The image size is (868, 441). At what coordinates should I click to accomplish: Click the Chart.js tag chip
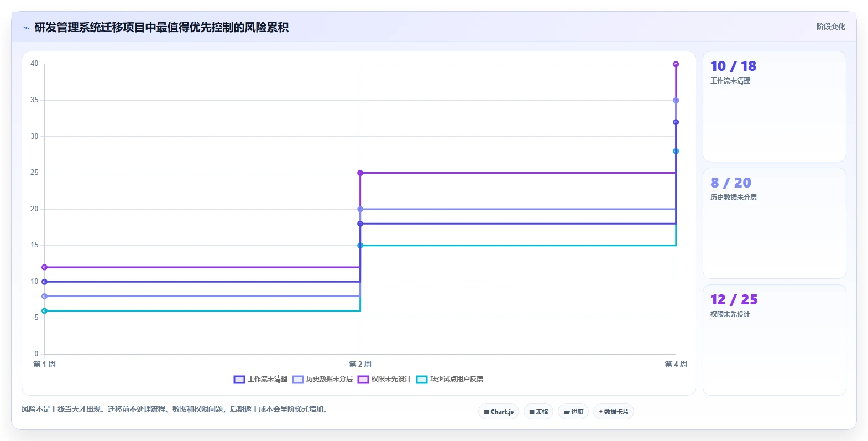tap(499, 412)
